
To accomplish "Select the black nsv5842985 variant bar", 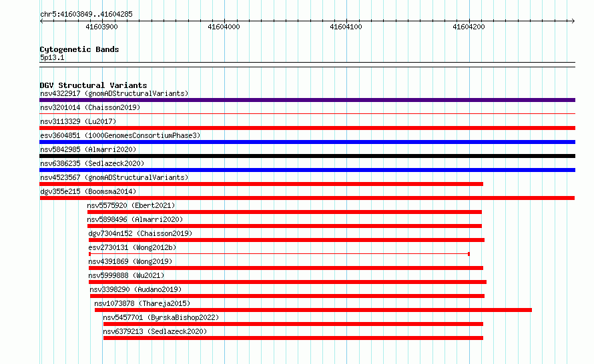I will (x=307, y=156).
